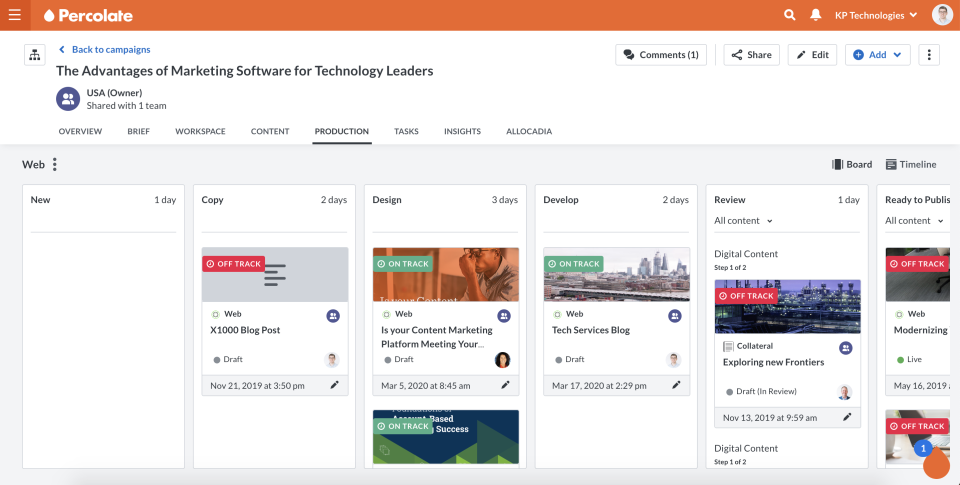This screenshot has height=485, width=960.
Task: Switch to Board view
Action: point(852,165)
